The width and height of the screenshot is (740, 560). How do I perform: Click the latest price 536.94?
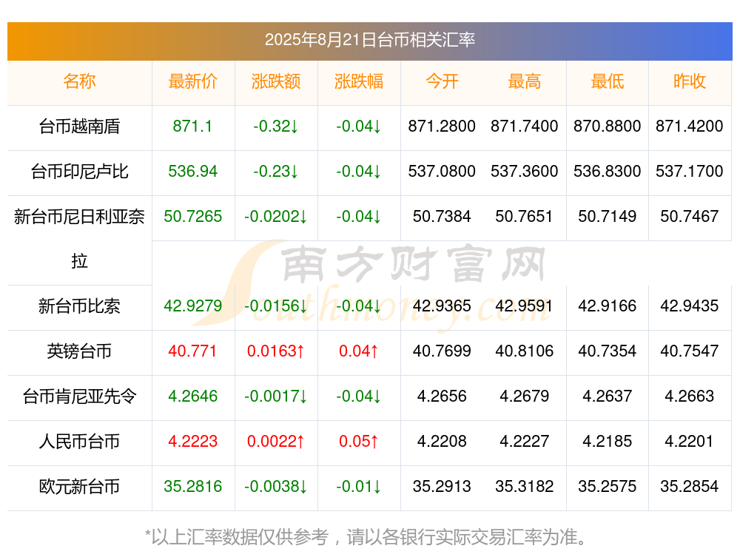point(192,172)
